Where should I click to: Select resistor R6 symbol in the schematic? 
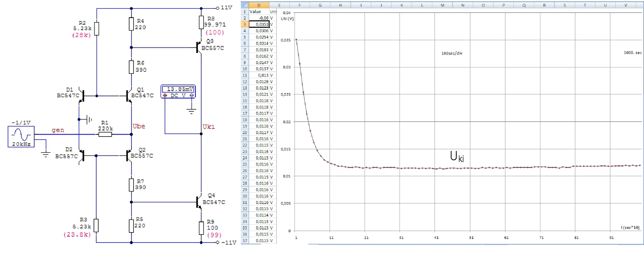[x=131, y=67]
